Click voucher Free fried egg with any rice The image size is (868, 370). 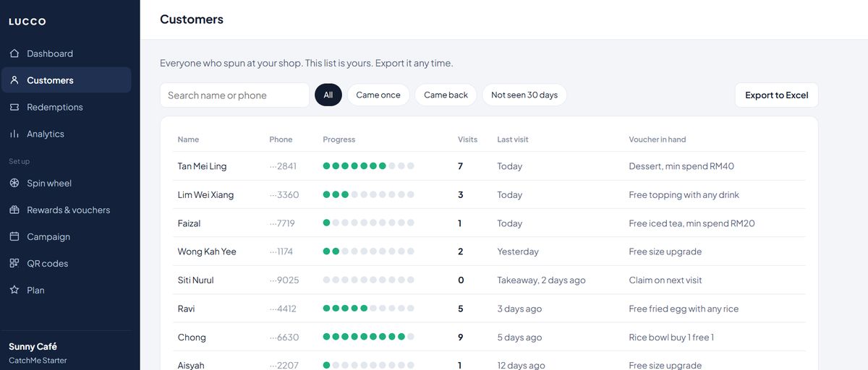tap(684, 309)
